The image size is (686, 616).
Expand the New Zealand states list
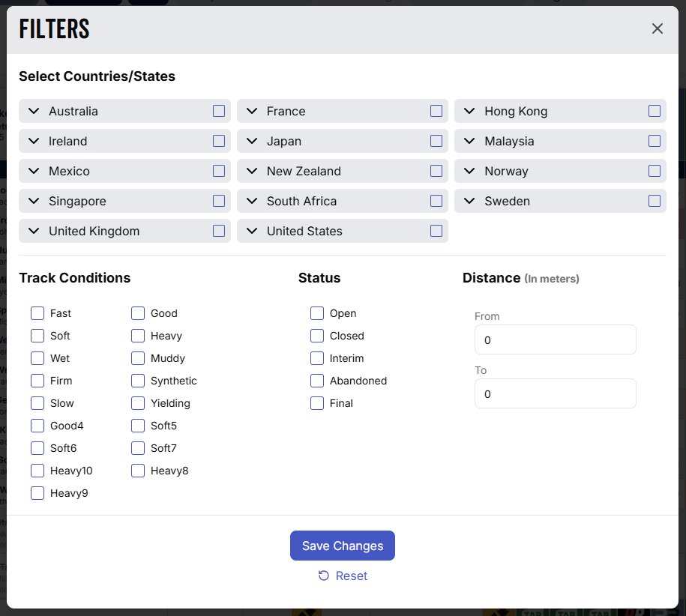click(x=252, y=171)
